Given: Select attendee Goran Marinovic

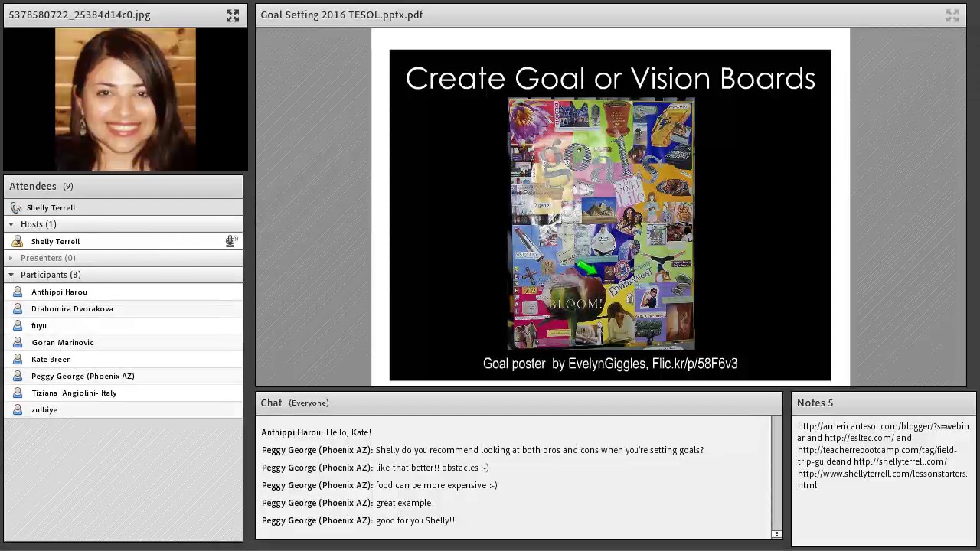Looking at the screenshot, I should coord(122,343).
